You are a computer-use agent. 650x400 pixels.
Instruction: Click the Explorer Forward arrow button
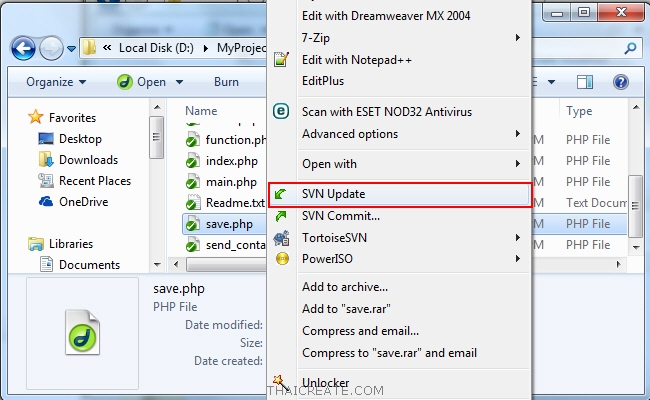click(51, 48)
